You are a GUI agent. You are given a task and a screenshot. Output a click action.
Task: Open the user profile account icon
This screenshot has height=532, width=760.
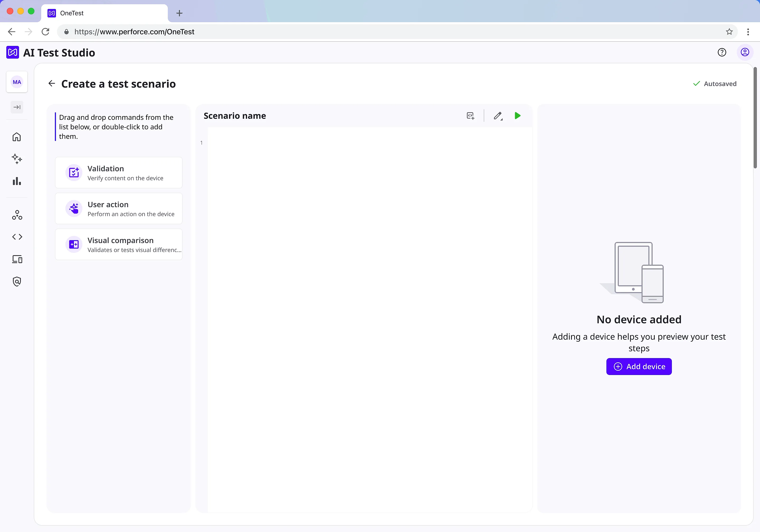745,52
